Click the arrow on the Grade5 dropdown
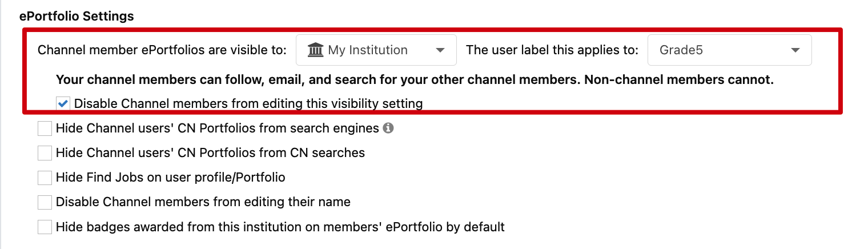The width and height of the screenshot is (868, 249). (795, 50)
